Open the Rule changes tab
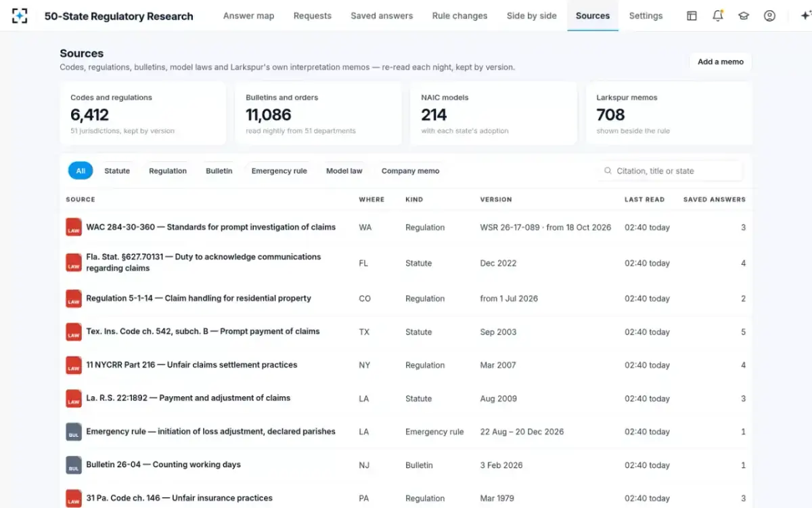Screen dimensions: 812x508 click(459, 16)
